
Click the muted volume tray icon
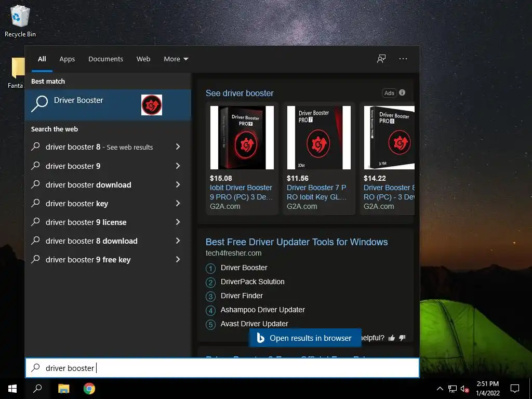point(464,389)
